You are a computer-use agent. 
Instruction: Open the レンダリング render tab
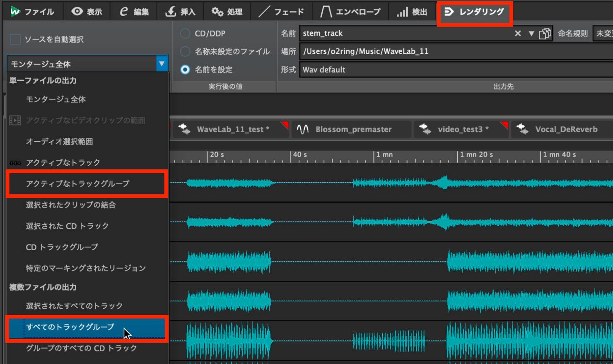[475, 12]
